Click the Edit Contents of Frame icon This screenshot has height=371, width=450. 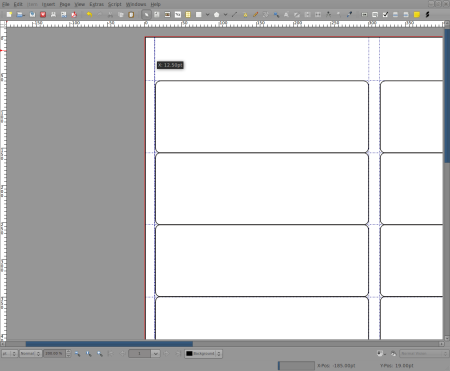[286, 15]
